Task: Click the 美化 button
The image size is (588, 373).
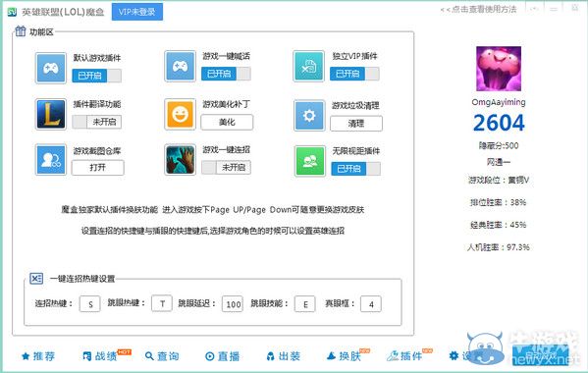Action: [227, 123]
